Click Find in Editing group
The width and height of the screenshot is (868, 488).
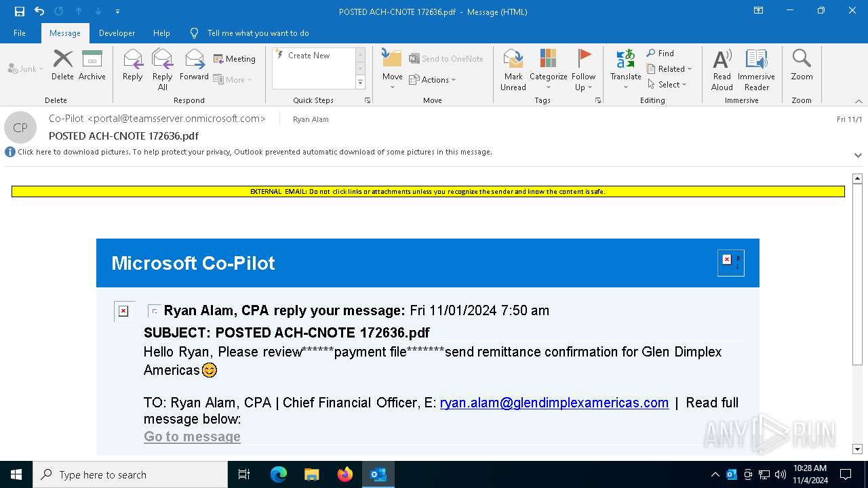(660, 54)
